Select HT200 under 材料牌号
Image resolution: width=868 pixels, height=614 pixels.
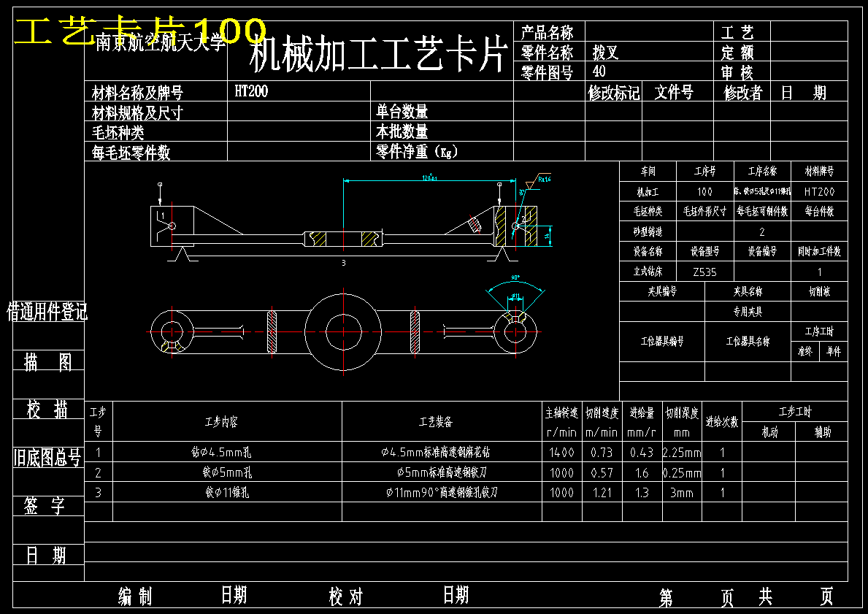819,191
